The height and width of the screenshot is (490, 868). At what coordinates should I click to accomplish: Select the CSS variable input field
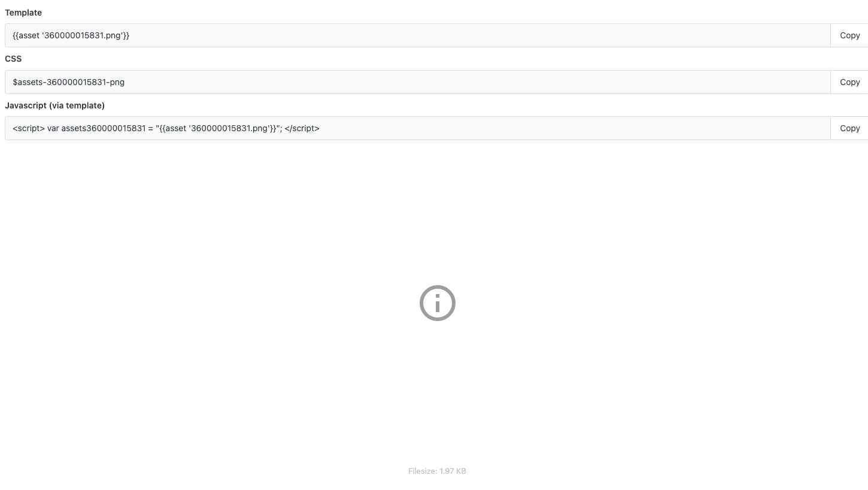[x=418, y=82]
